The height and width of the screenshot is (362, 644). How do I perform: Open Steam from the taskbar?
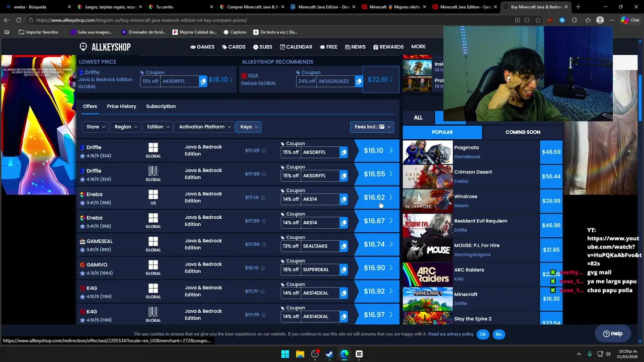[330, 354]
